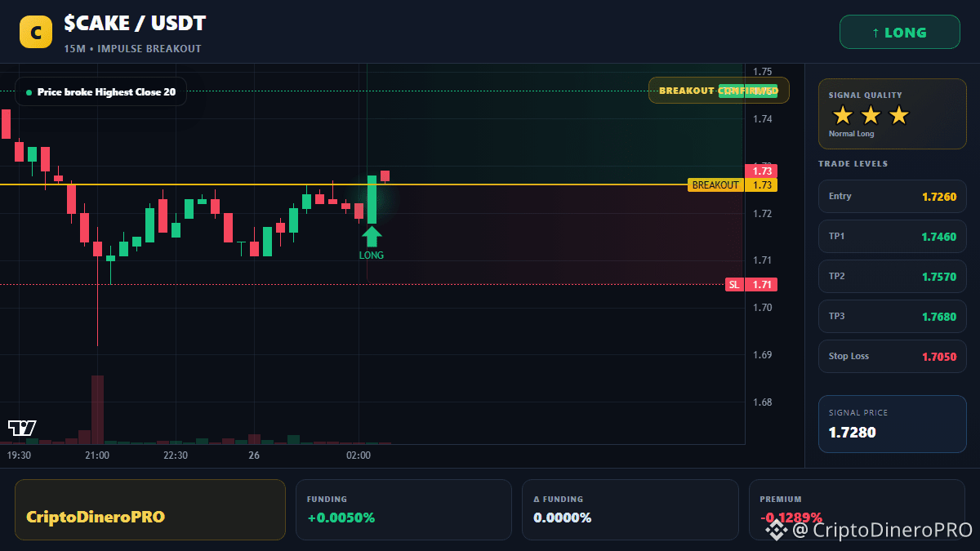This screenshot has width=980, height=551.
Task: Click the TP3 1.7680 level row
Action: pos(893,316)
